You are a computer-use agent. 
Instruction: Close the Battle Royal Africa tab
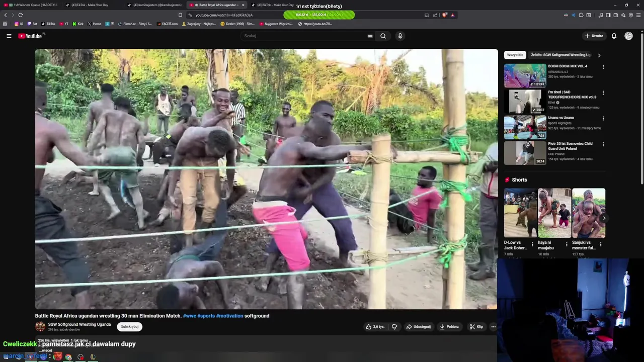click(243, 5)
